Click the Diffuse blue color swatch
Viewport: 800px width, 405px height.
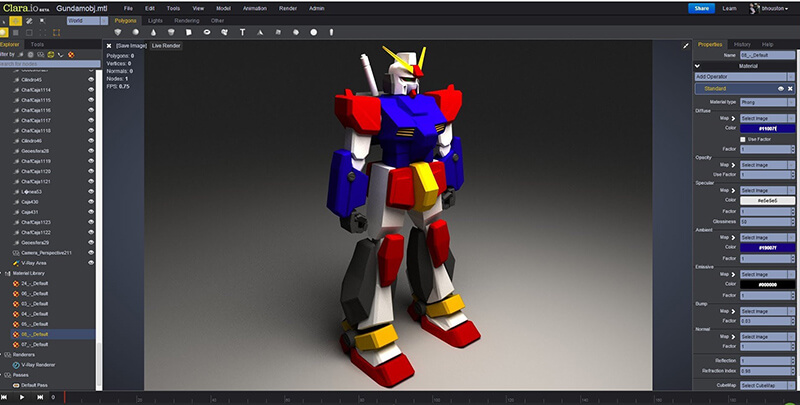click(767, 129)
